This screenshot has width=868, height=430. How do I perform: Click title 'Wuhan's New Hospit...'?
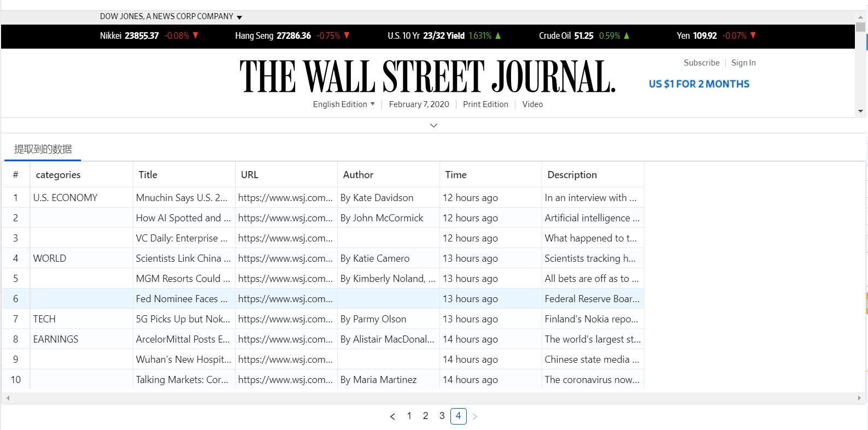[x=183, y=360]
